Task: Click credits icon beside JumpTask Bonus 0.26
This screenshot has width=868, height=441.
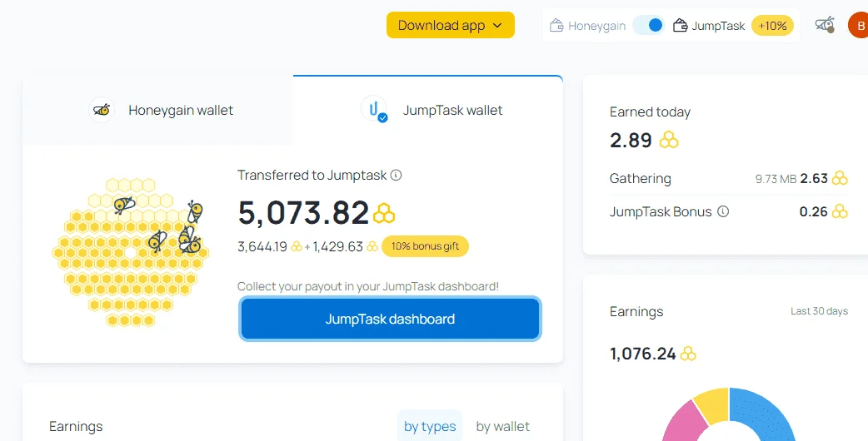Action: pyautogui.click(x=840, y=211)
